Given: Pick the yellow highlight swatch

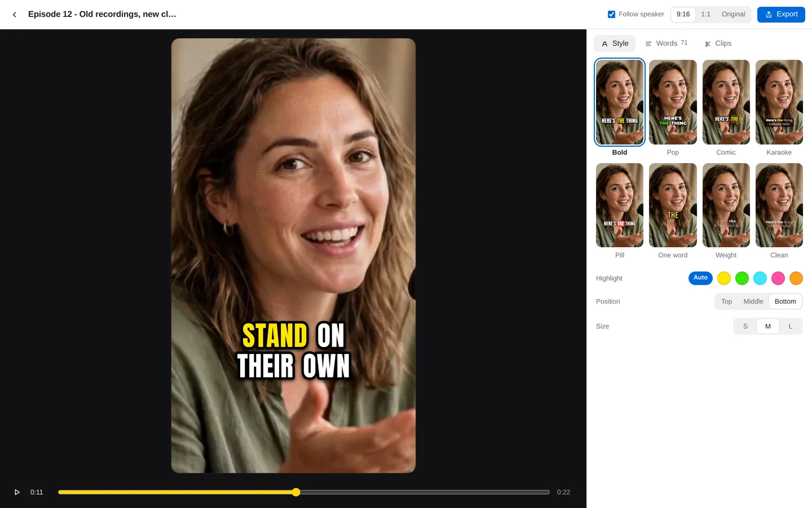Looking at the screenshot, I should 724,278.
